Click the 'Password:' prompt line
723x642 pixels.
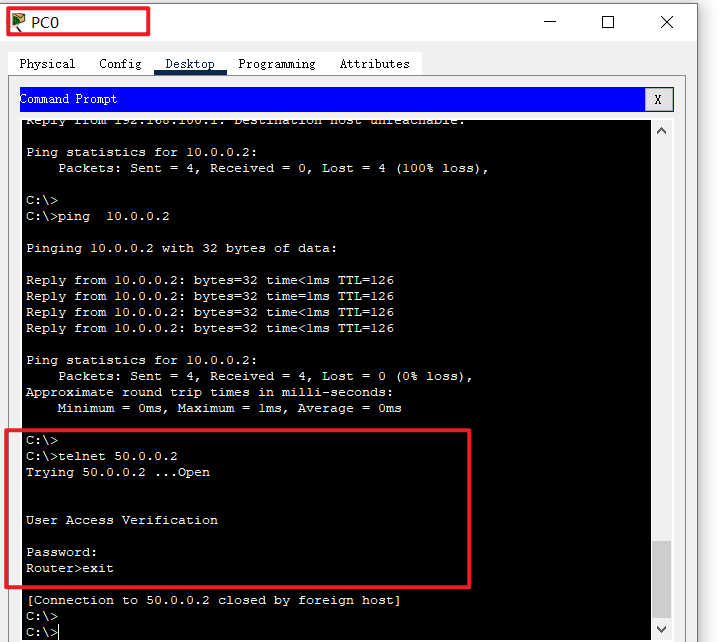tap(61, 552)
